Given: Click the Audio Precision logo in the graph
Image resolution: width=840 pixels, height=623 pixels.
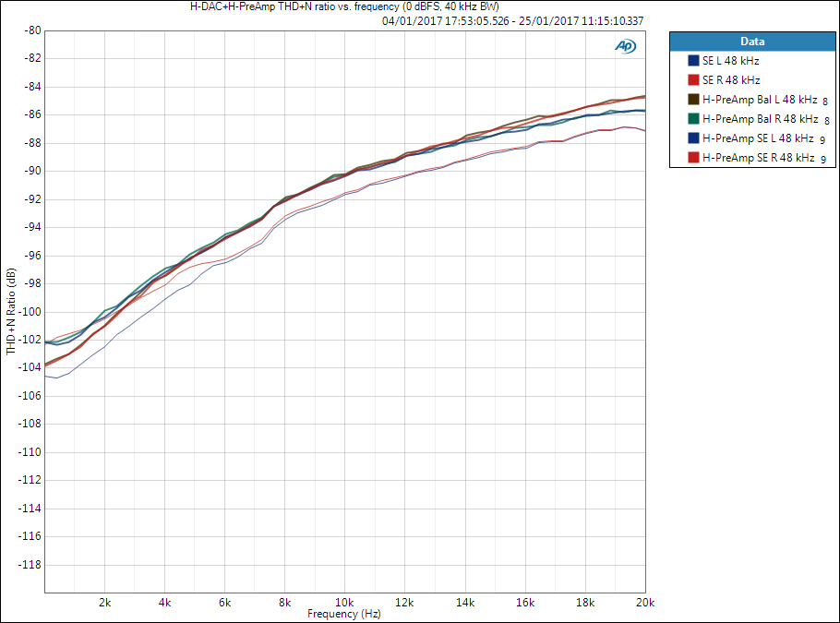Looking at the screenshot, I should [x=625, y=46].
